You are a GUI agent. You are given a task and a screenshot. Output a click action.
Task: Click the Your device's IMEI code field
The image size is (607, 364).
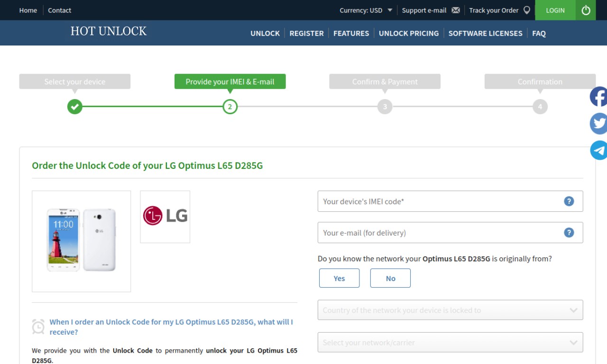point(450,201)
